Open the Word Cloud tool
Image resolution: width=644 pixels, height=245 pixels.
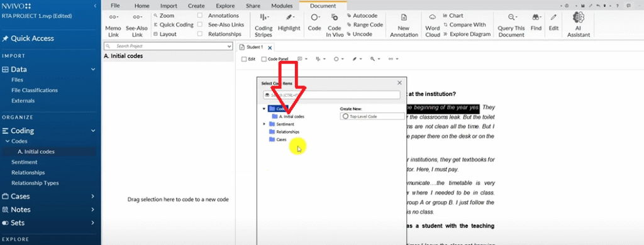click(x=433, y=26)
